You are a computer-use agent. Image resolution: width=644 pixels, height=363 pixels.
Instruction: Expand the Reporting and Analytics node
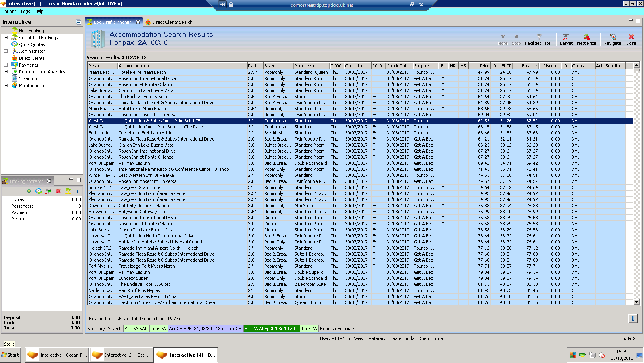pyautogui.click(x=6, y=72)
